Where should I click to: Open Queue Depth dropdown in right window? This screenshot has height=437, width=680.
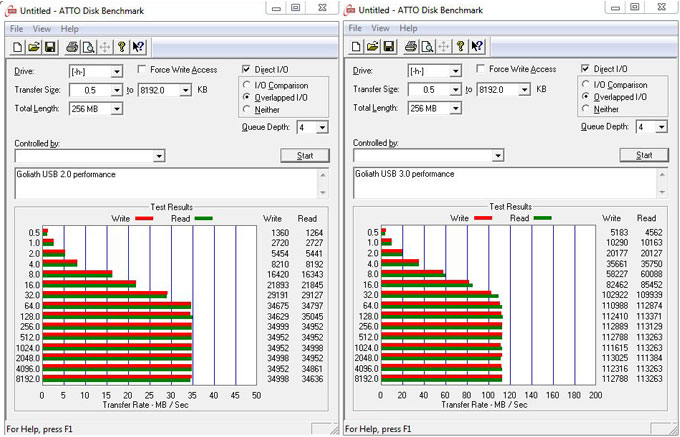(x=661, y=127)
